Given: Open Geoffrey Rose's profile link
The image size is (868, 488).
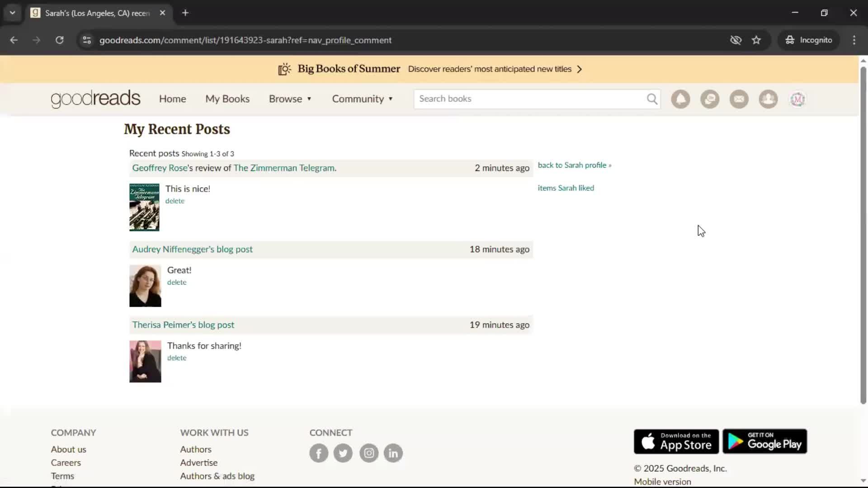Looking at the screenshot, I should click(x=160, y=168).
